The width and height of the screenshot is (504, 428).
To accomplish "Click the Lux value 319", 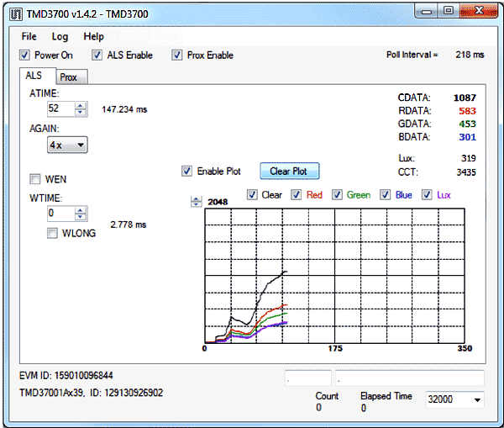I will tap(469, 158).
